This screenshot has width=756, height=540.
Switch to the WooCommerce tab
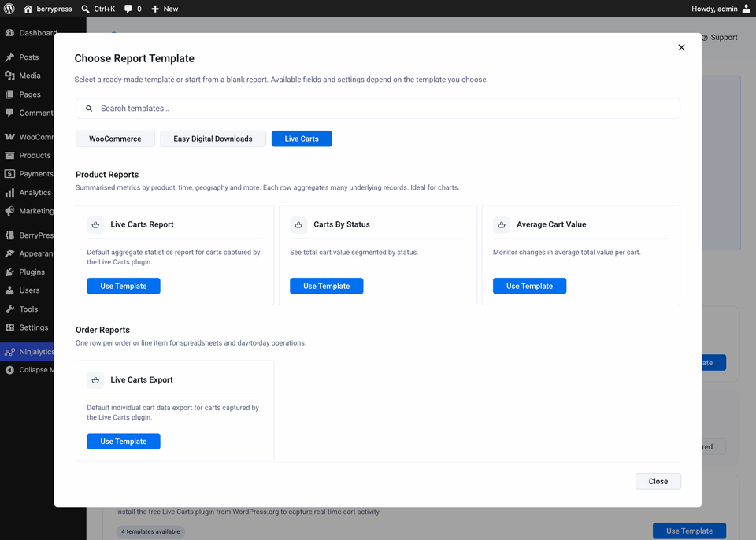click(x=115, y=139)
